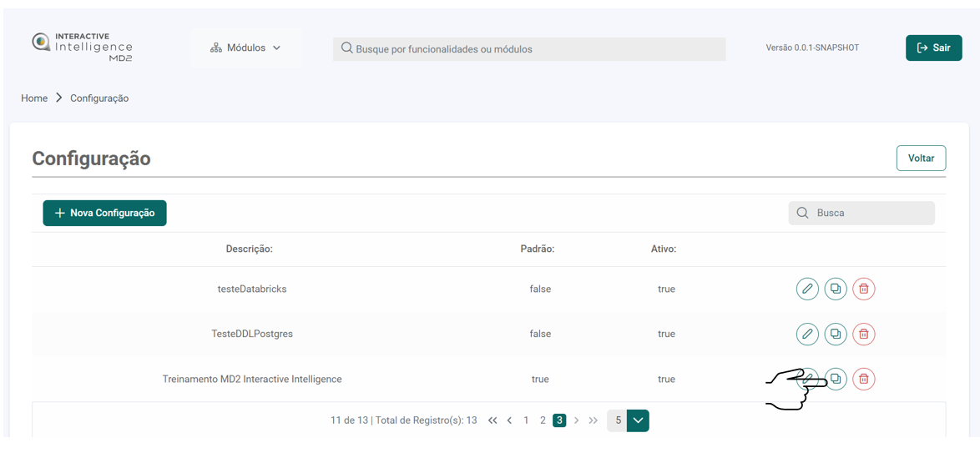
Task: Navigate to Home breadcrumb link
Action: click(34, 98)
